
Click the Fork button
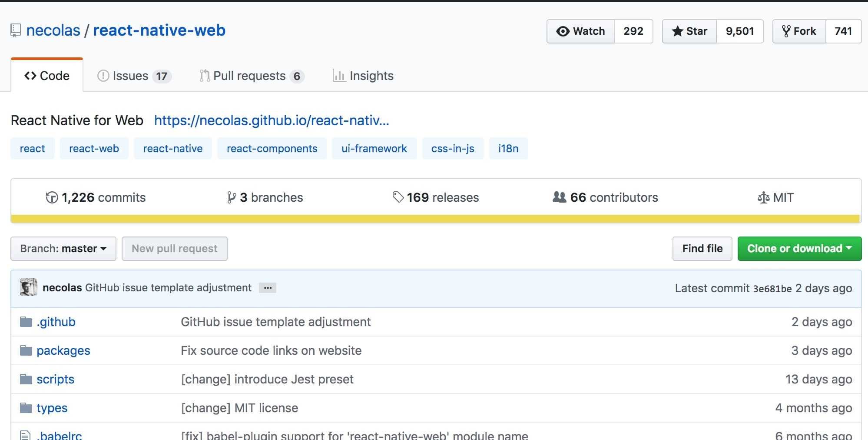pyautogui.click(x=799, y=31)
